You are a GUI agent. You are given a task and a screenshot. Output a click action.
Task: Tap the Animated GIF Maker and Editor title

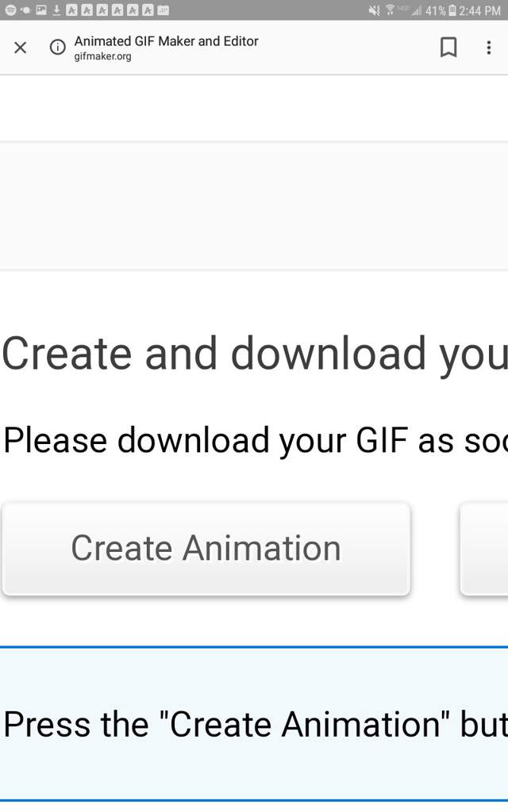166,41
